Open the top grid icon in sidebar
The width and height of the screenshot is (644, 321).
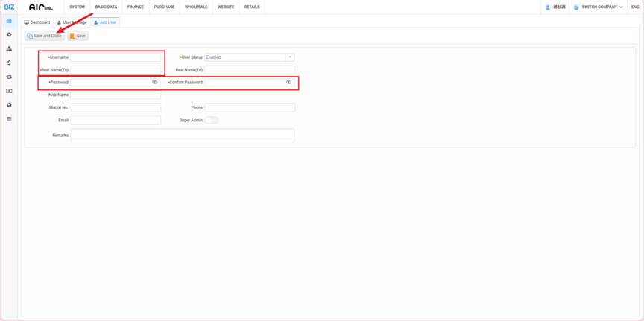tap(9, 21)
